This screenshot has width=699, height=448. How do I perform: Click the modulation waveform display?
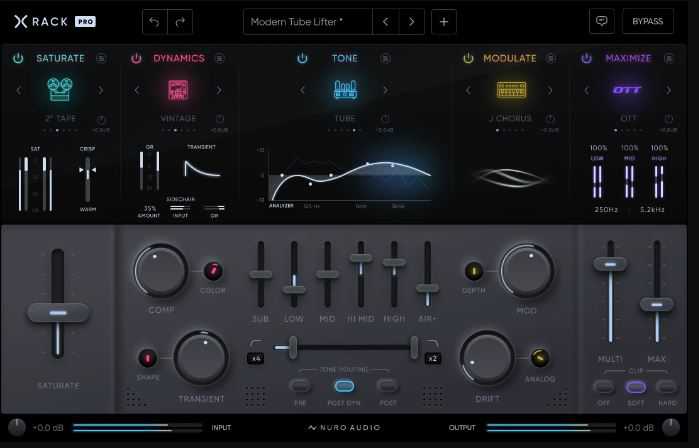(x=510, y=177)
